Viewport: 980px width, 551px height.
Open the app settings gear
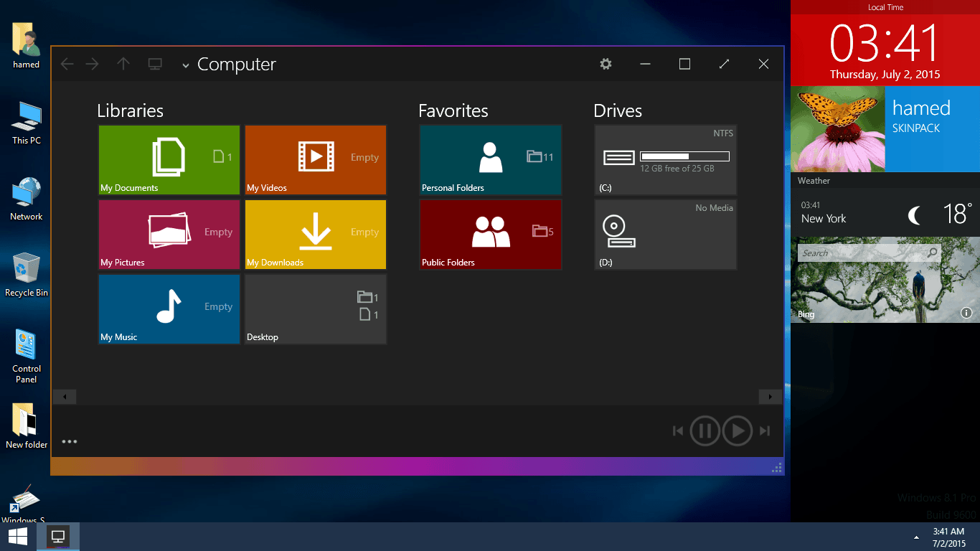pos(606,64)
